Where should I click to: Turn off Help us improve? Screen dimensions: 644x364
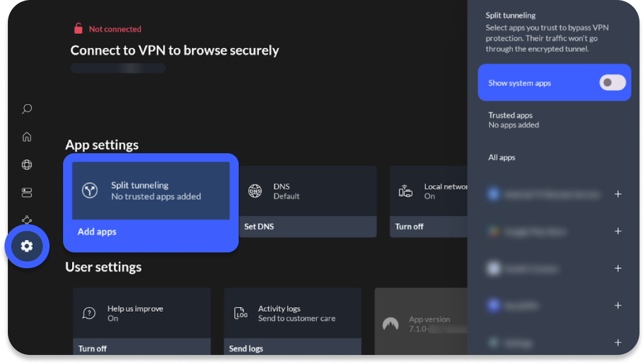click(x=93, y=348)
